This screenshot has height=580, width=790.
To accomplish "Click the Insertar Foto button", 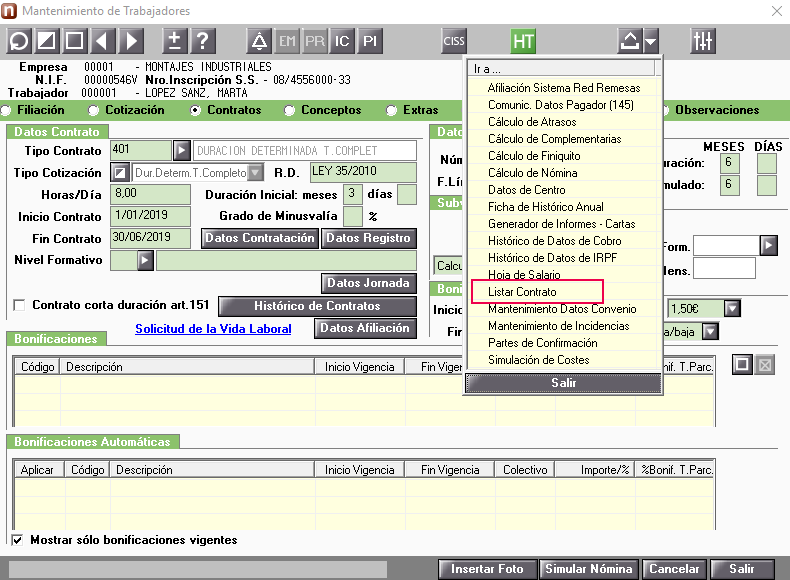I will click(x=487, y=569).
